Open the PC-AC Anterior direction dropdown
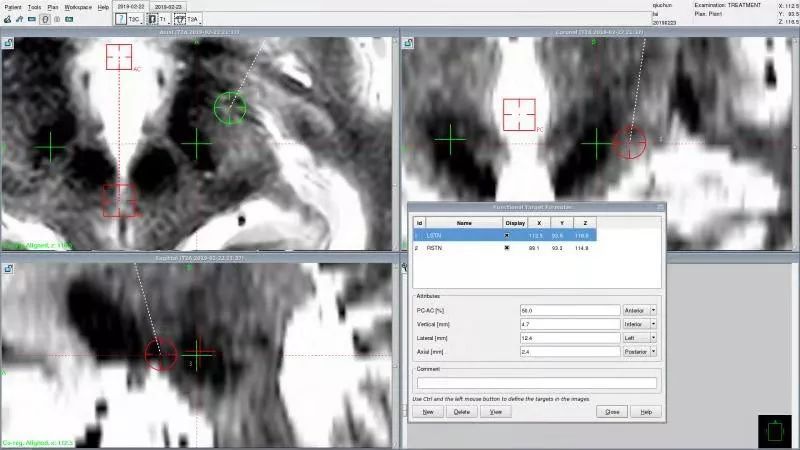Image resolution: width=800 pixels, height=450 pixels. point(654,310)
